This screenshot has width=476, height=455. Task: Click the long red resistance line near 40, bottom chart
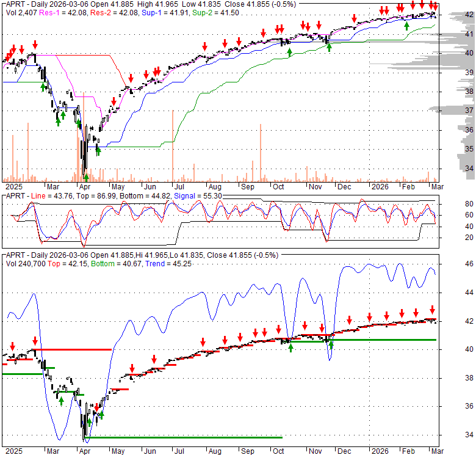coord(72,349)
